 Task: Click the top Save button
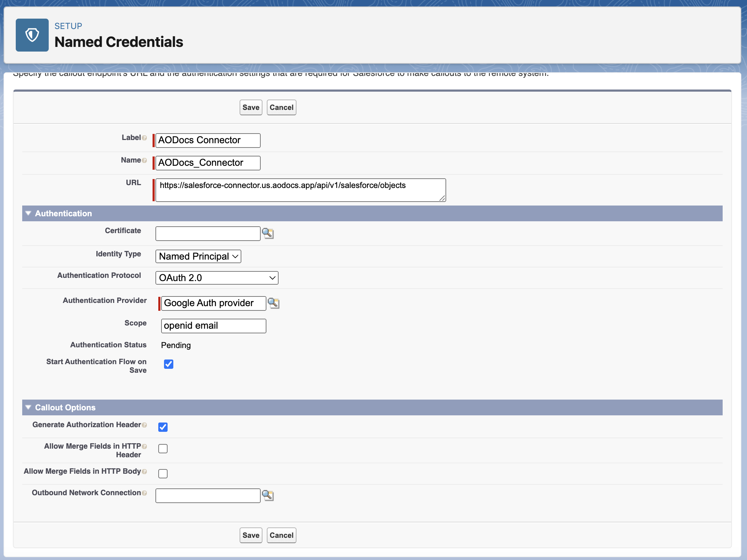pos(251,107)
